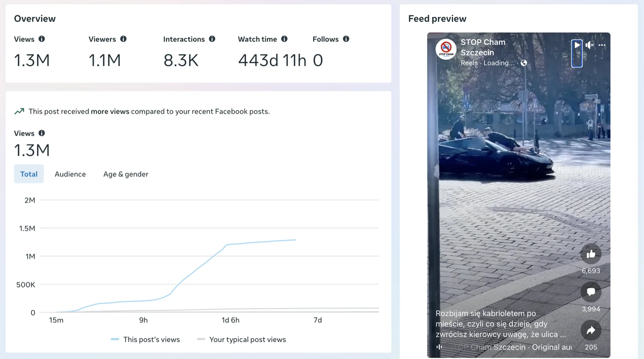The image size is (644, 359).
Task: Click the Feed preview heading
Action: click(x=437, y=19)
